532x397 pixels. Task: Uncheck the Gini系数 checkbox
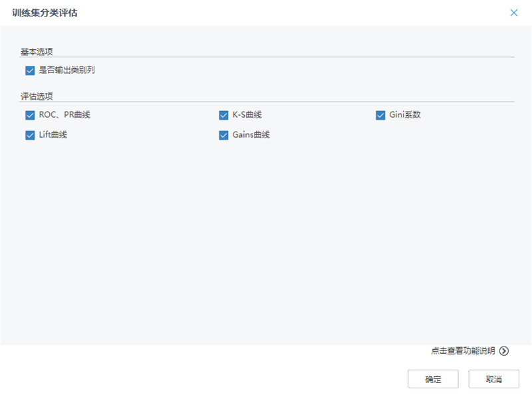[380, 115]
